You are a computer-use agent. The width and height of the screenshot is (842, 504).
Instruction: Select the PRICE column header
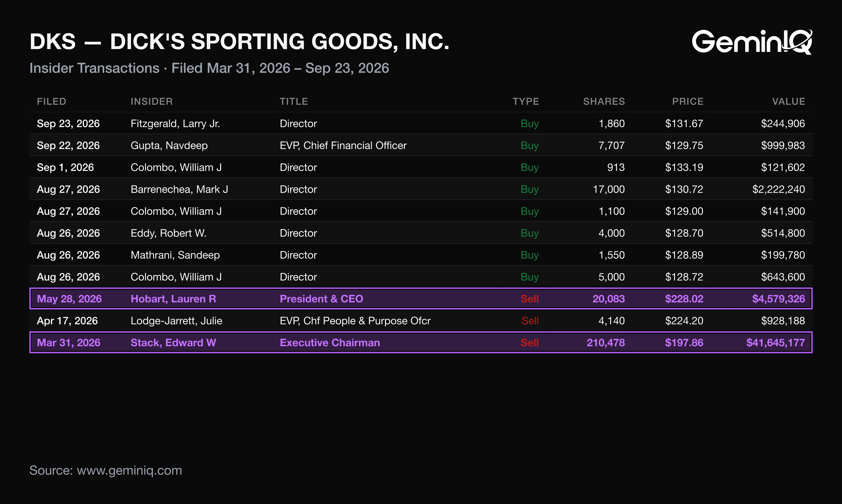point(688,101)
